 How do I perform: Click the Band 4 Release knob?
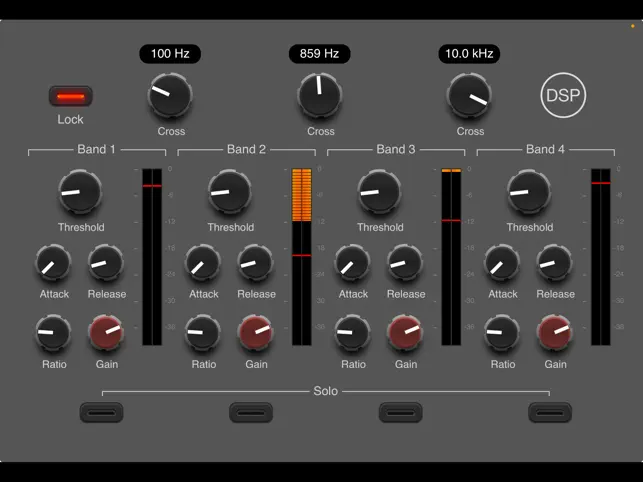tap(554, 263)
